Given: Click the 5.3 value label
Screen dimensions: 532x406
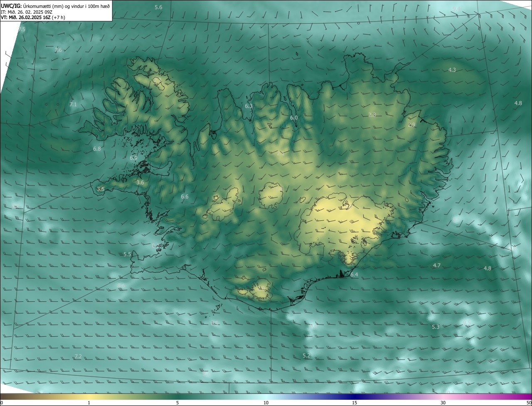Looking at the screenshot, I should [436, 327].
